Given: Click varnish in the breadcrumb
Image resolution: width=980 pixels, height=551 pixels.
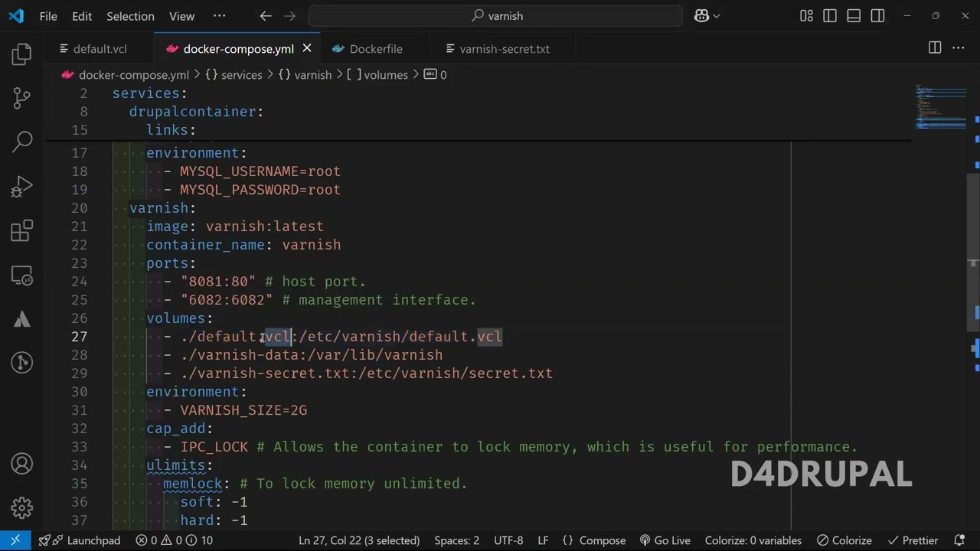Looking at the screenshot, I should (312, 75).
